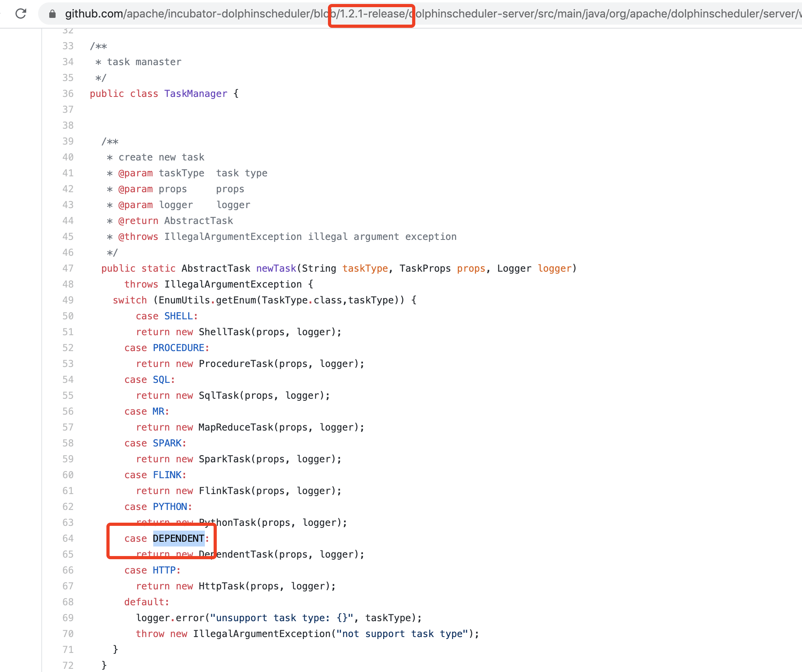Image resolution: width=802 pixels, height=672 pixels.
Task: Click line number 64 for case DEPENDENT
Action: pyautogui.click(x=68, y=539)
